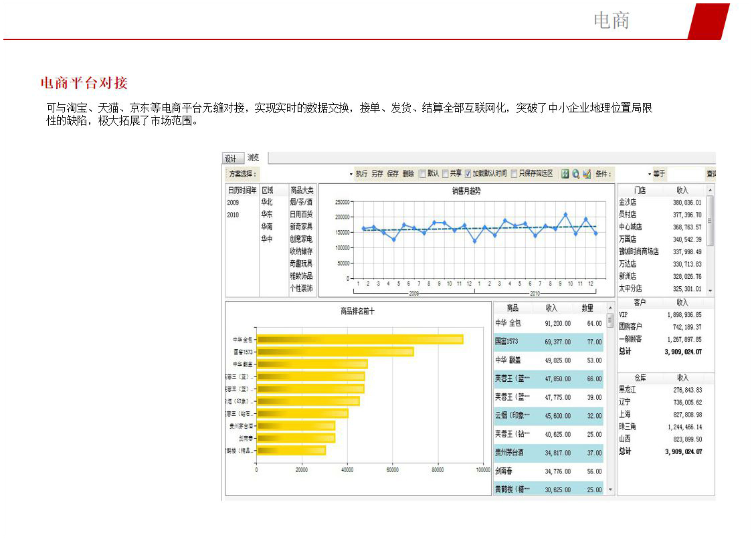Select the 浏览 tab

point(254,158)
